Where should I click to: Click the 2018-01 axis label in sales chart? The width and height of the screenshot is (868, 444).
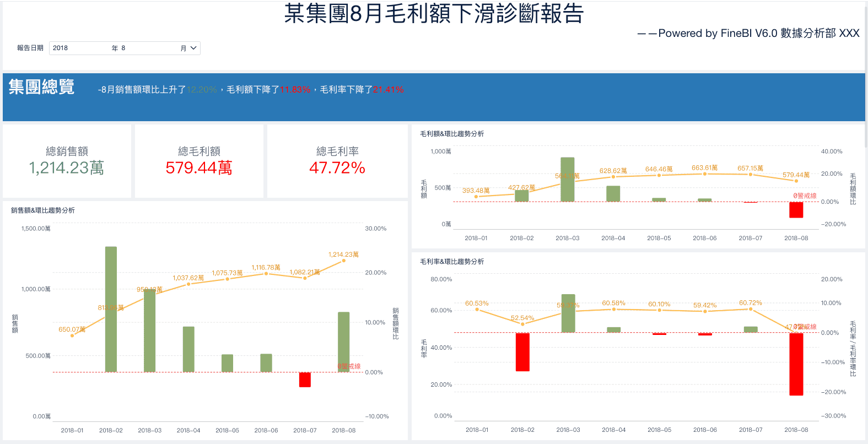(72, 430)
